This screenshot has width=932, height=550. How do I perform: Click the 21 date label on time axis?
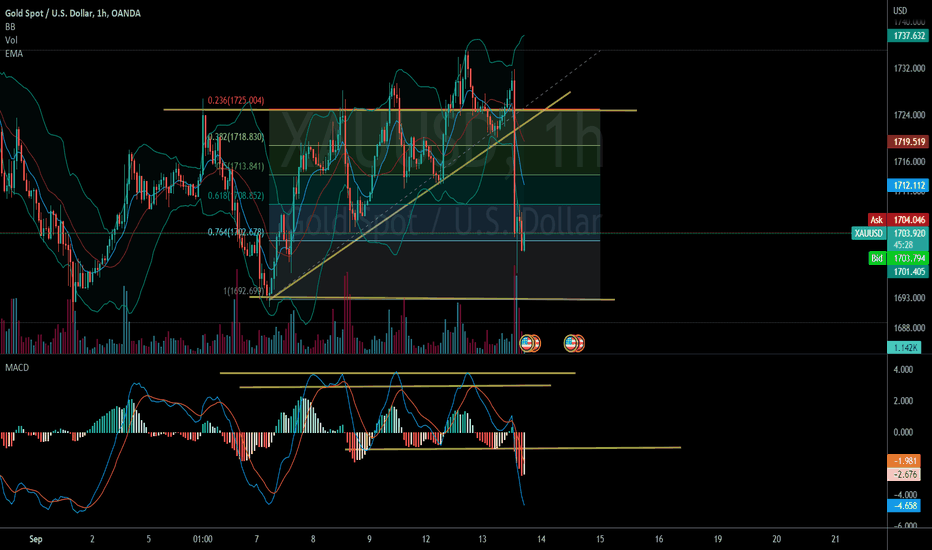click(835, 539)
